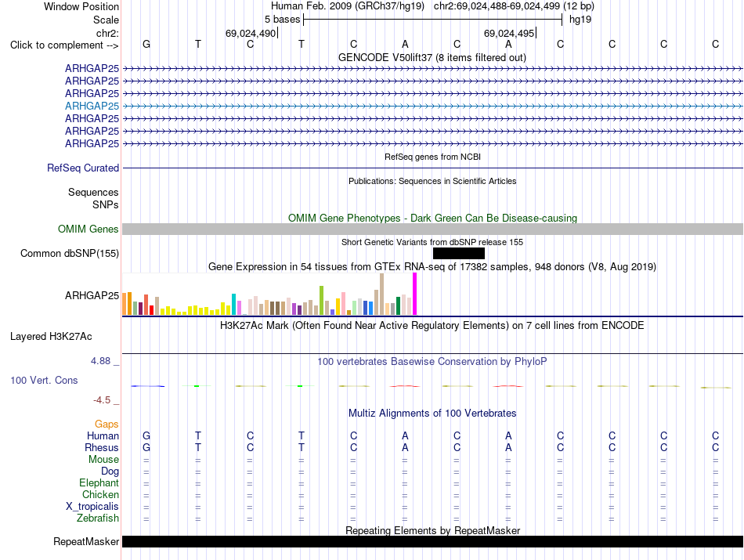Select the Zebrafish alignment row label
Screen dimensions: 744x560
(x=98, y=518)
